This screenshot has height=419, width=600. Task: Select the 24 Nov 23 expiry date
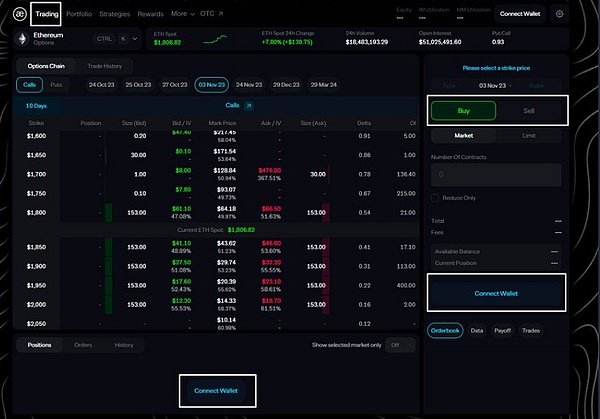coord(249,85)
